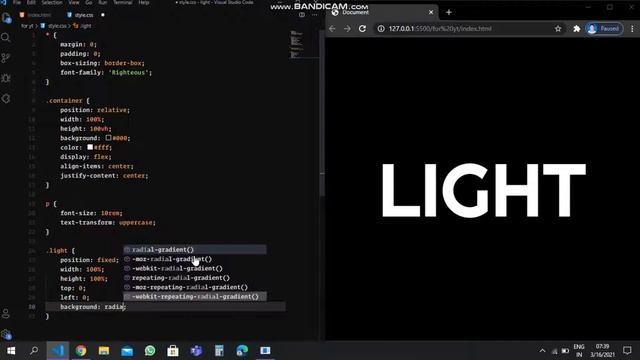Open Chrome extensions puzzle icon
Screen dimensions: 640x360
[x=576, y=29]
